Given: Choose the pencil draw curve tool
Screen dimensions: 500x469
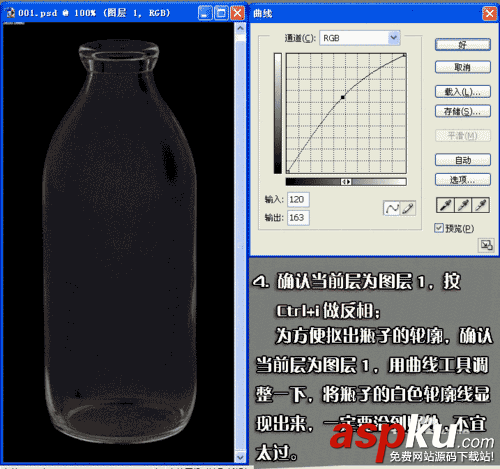Looking at the screenshot, I should 408,209.
